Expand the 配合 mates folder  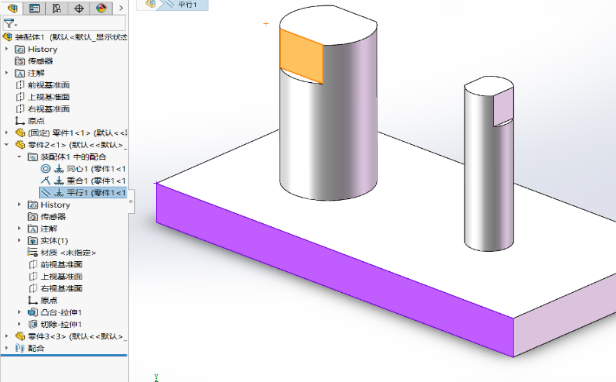(x=7, y=348)
